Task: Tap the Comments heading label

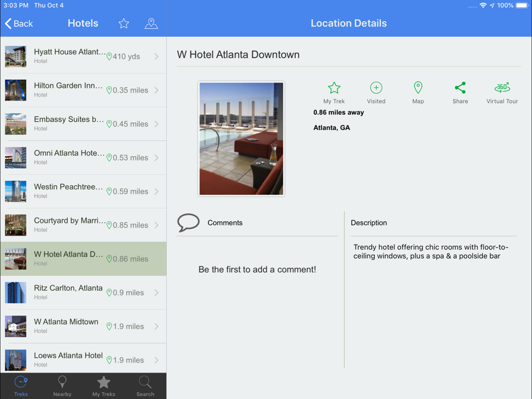Action: coord(225,223)
